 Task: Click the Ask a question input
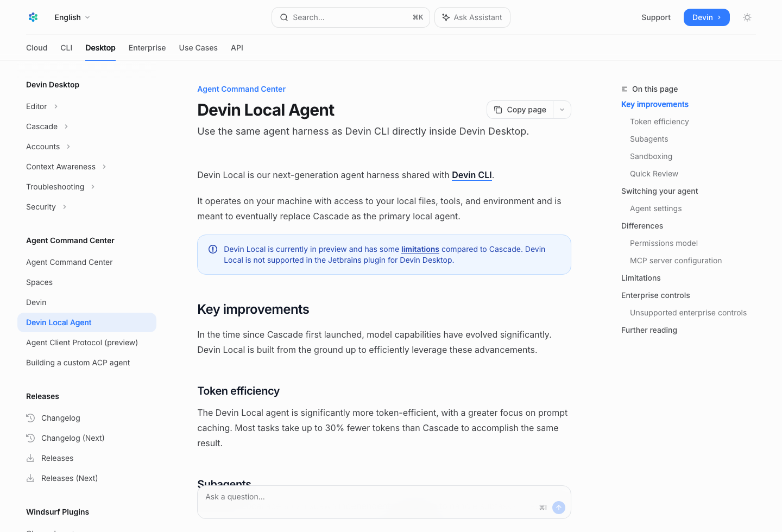(384, 502)
